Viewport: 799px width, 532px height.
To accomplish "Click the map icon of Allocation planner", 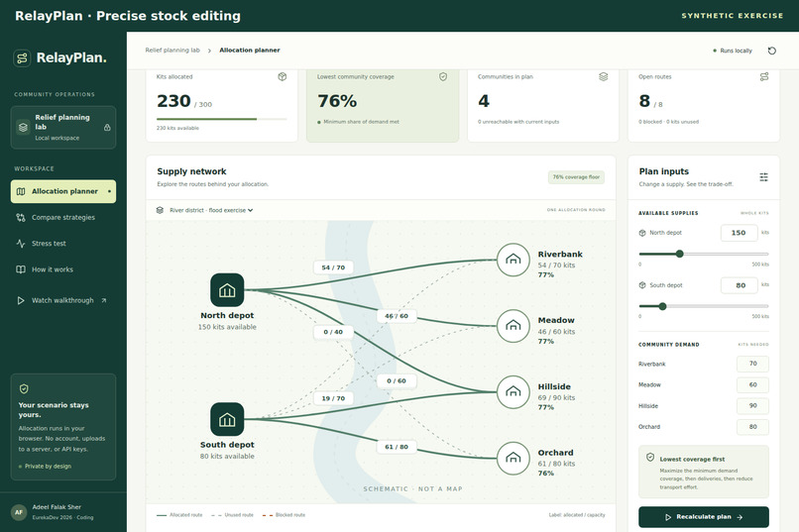I will pyautogui.click(x=21, y=191).
